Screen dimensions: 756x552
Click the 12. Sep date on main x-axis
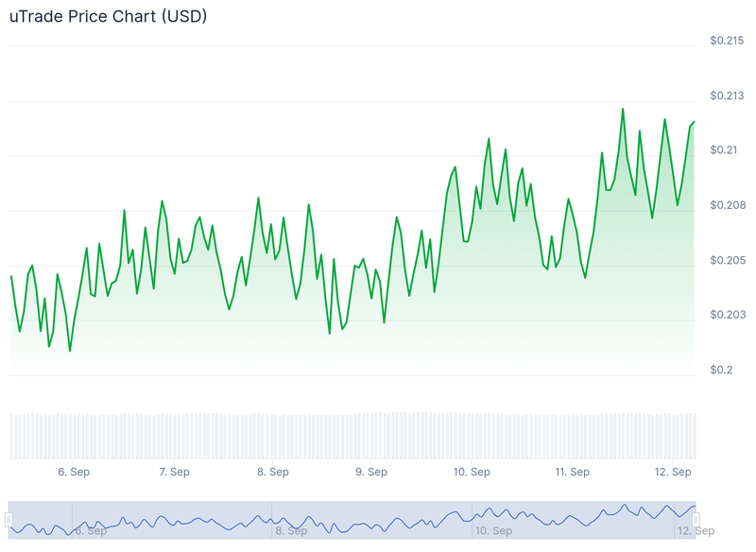point(674,472)
